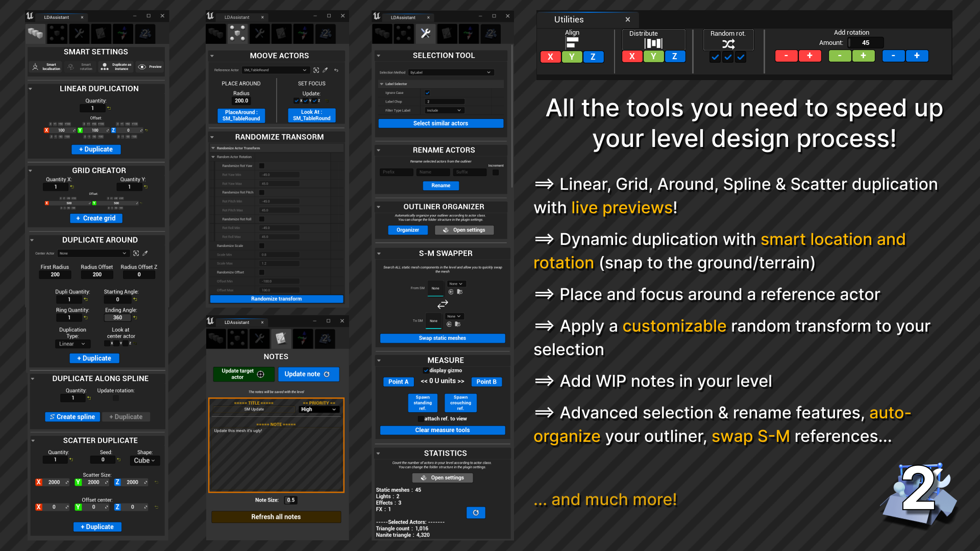980x551 pixels.
Task: Click the Add rotation Amount field
Action: pyautogui.click(x=866, y=43)
